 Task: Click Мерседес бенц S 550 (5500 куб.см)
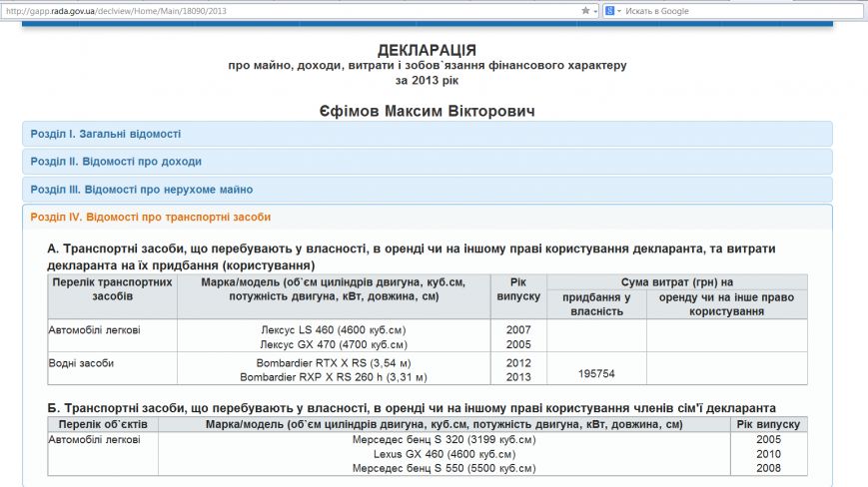pyautogui.click(x=443, y=468)
